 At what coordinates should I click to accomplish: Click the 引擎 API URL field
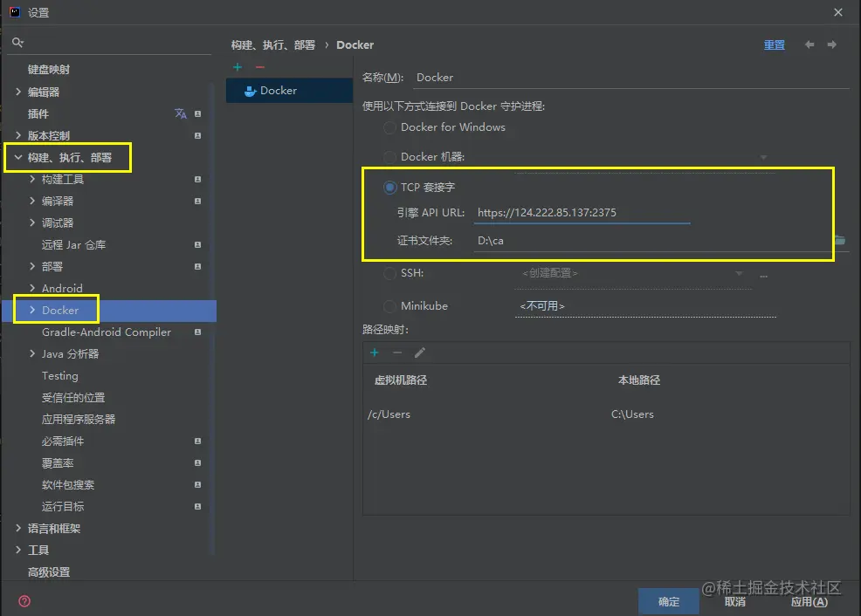coord(582,213)
